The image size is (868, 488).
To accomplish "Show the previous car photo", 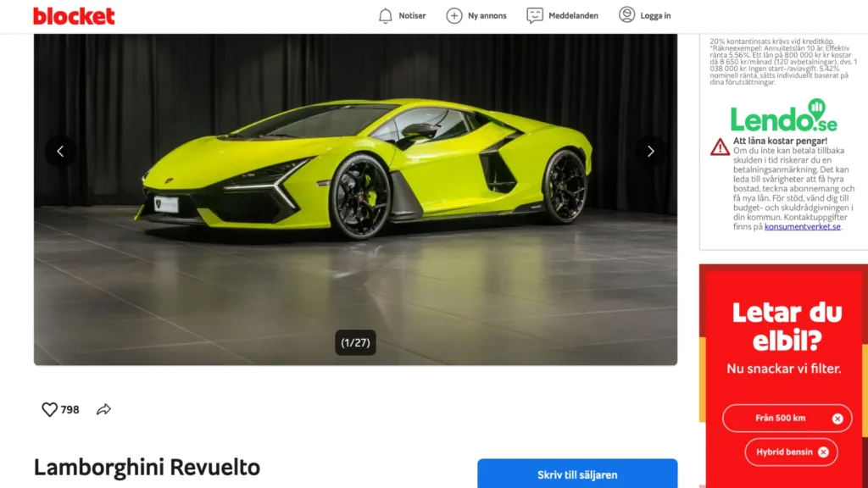I will (60, 151).
